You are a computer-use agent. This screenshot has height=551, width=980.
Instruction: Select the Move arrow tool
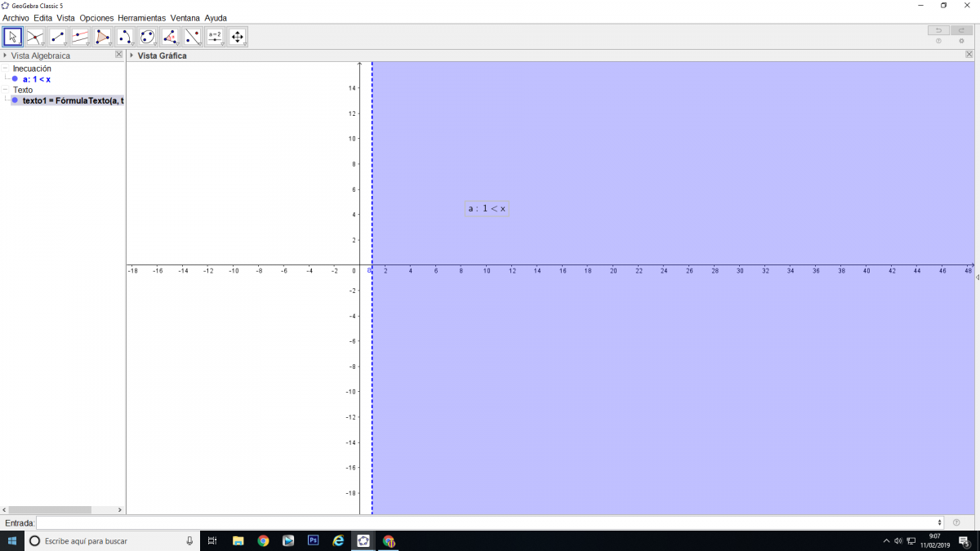click(x=13, y=37)
